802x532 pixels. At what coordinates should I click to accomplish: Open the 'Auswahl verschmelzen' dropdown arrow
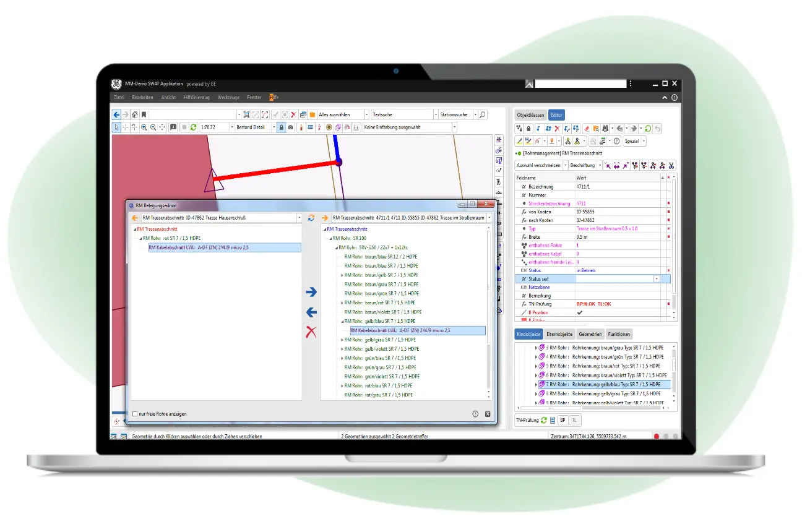point(565,165)
